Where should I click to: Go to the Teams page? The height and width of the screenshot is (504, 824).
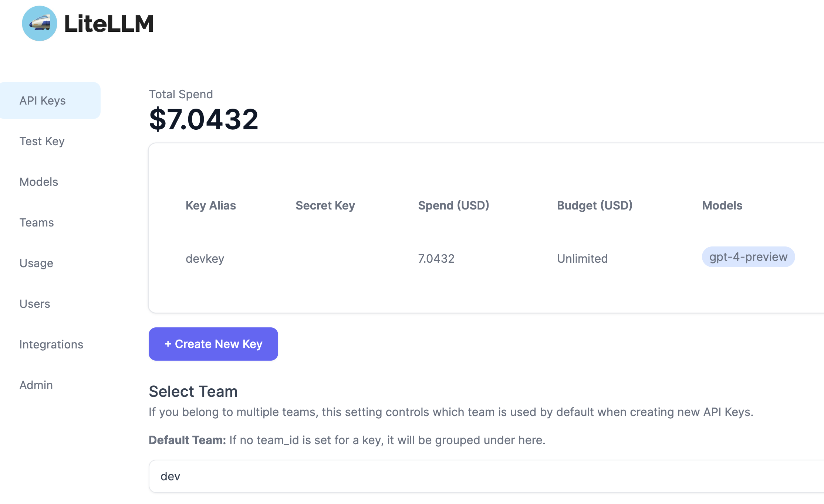tap(36, 222)
